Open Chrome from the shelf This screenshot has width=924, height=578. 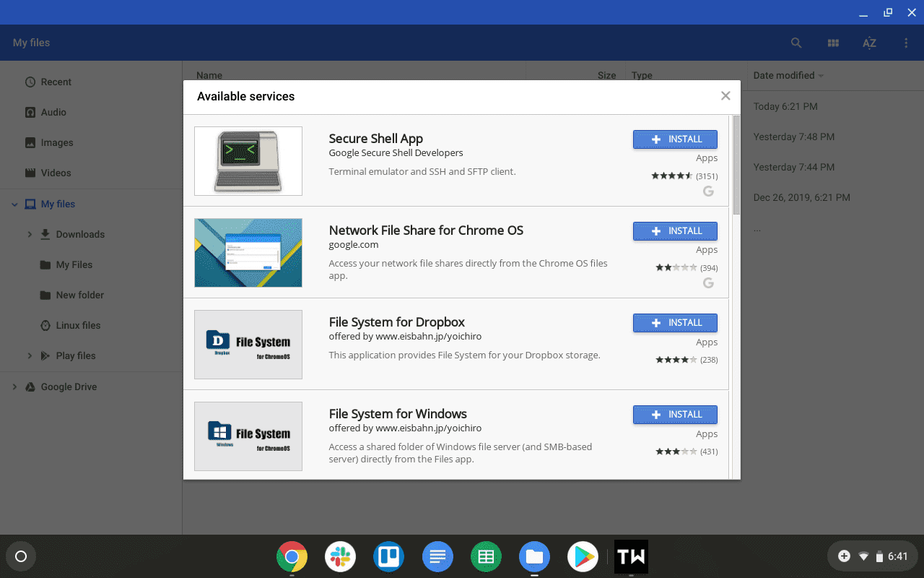292,556
